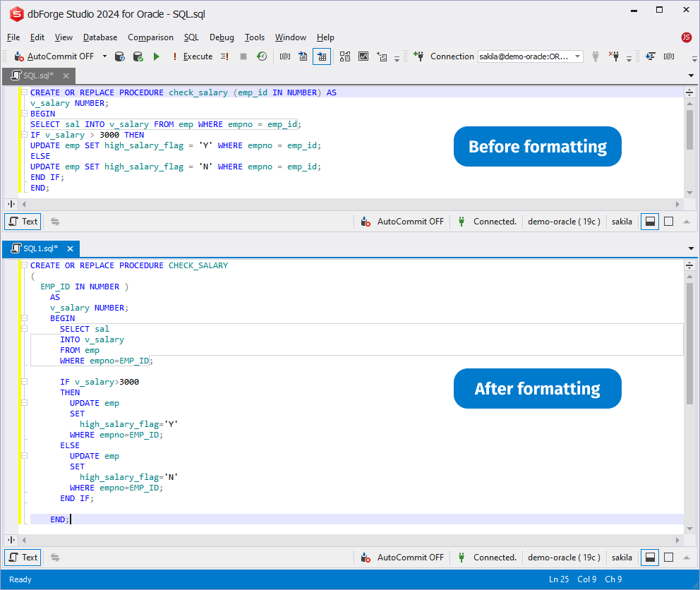Click the gray Stop execution square icon
This screenshot has width=700, height=590.
coord(243,56)
